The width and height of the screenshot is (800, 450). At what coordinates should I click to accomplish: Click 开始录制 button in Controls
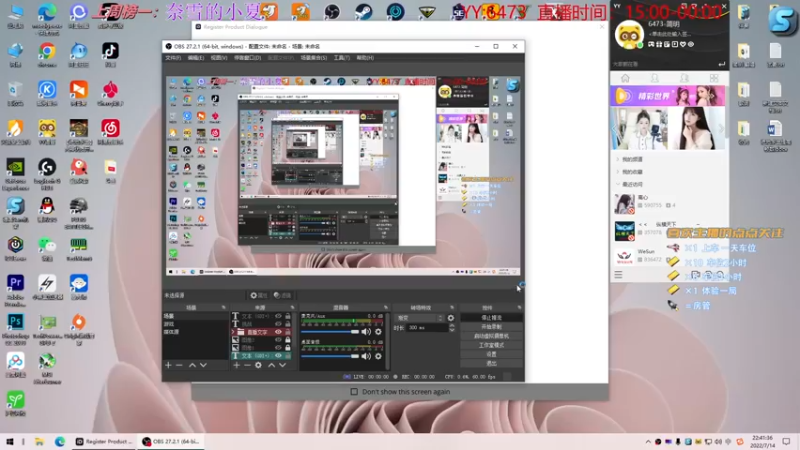pyautogui.click(x=491, y=327)
